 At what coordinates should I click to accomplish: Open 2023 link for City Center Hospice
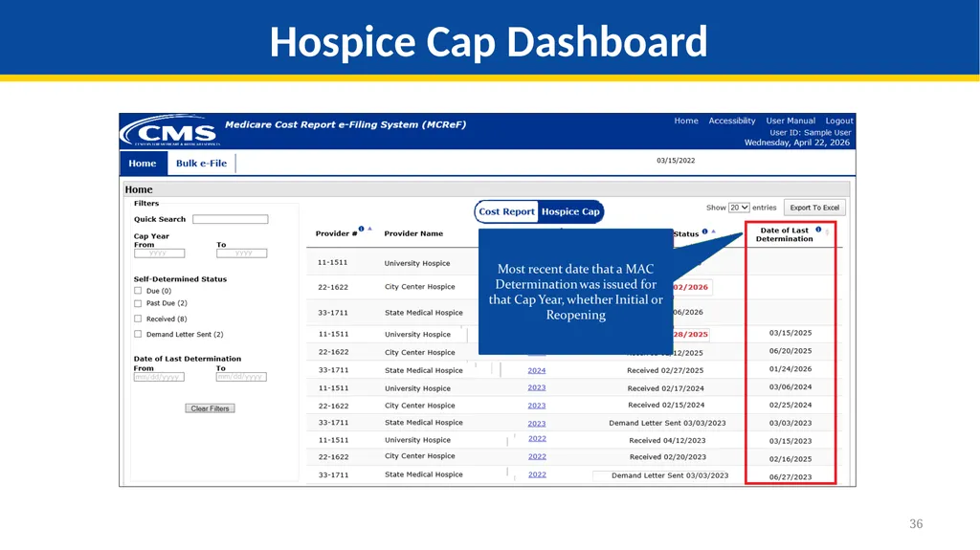[x=536, y=406]
